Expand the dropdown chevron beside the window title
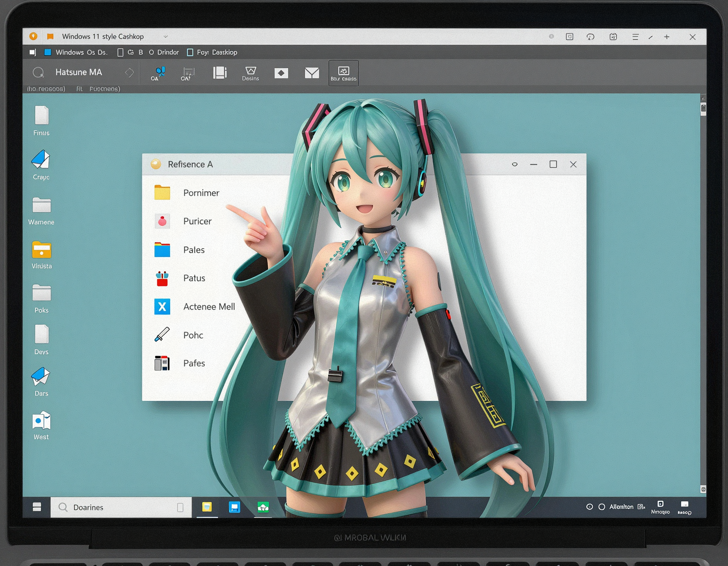 coord(166,37)
